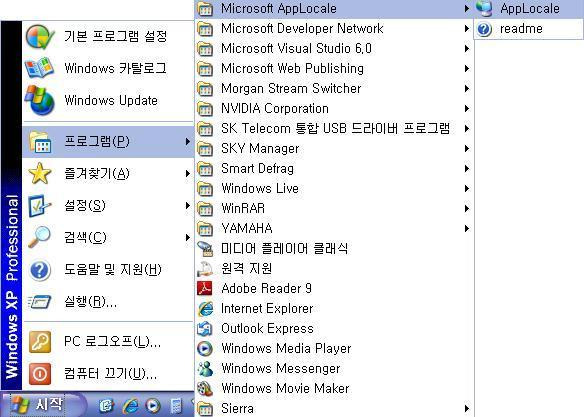Choose 컴퓨터 끄기(U)... text label

pos(110,373)
